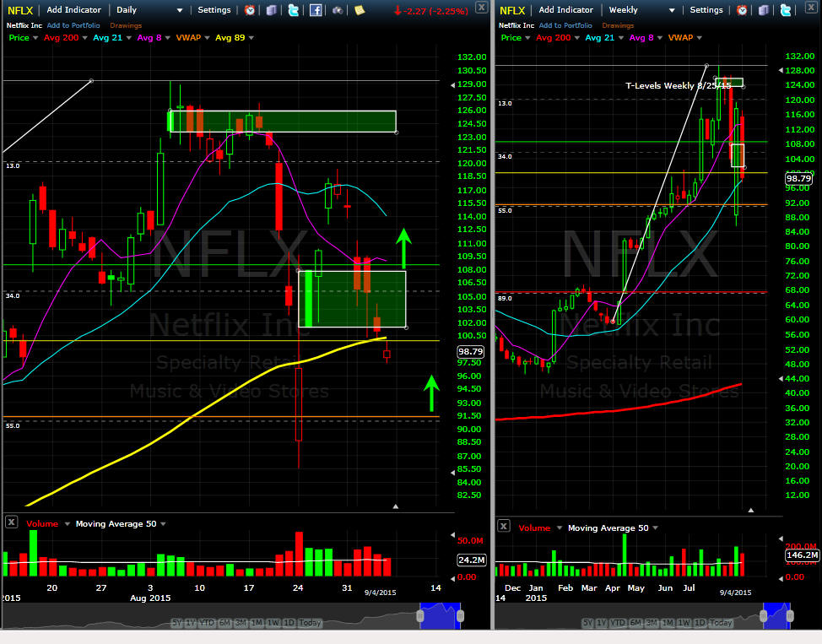Expand Avg 21 options in Weekly chart
This screenshot has height=644, width=822.
(621, 38)
